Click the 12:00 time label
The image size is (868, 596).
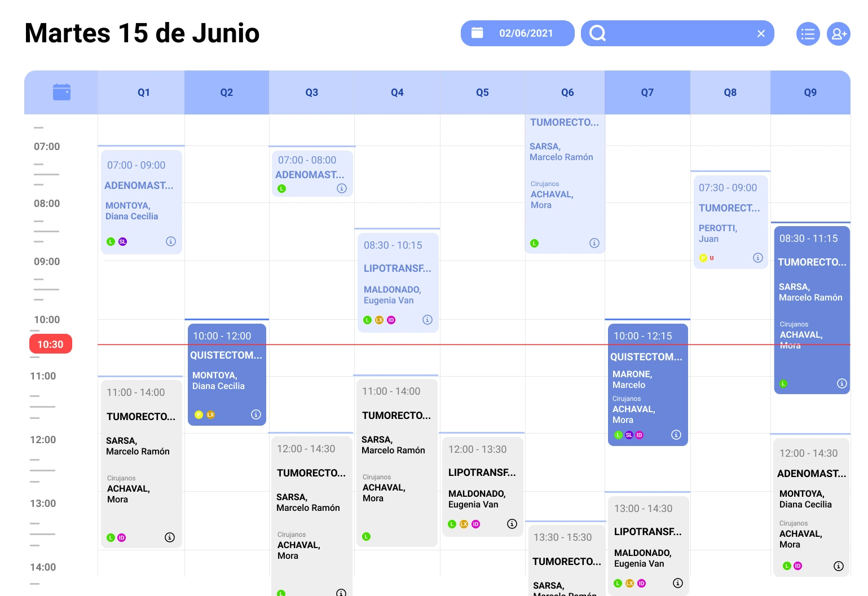(43, 440)
